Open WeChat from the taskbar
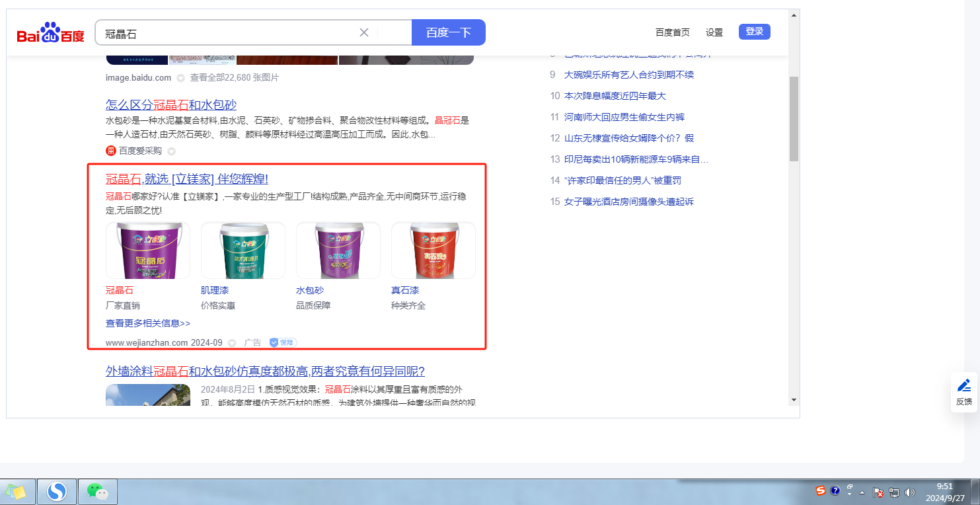The image size is (980, 505). (98, 491)
